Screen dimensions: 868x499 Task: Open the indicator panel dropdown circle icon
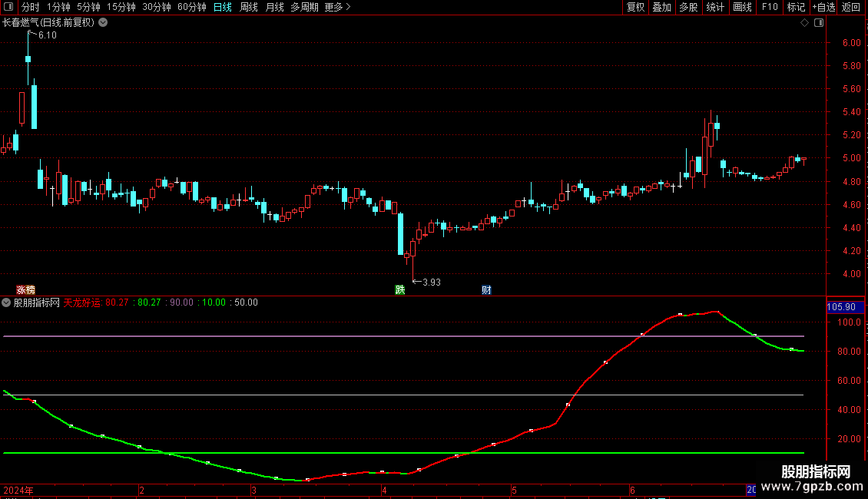click(6, 302)
